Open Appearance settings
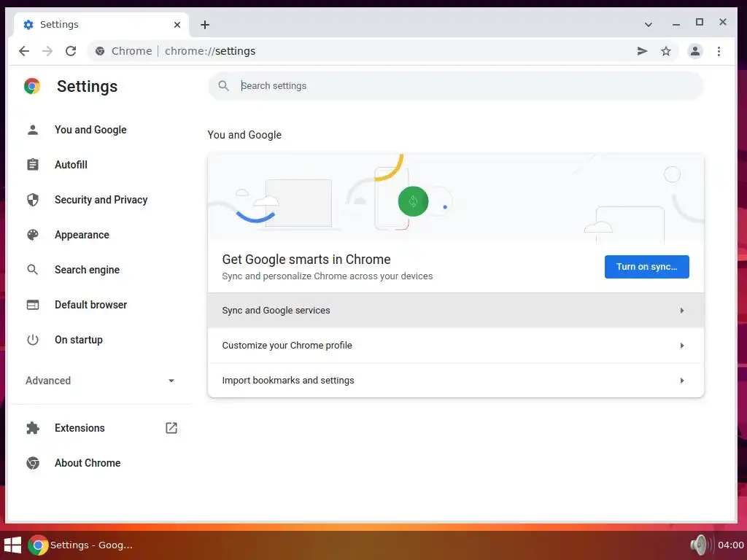 pyautogui.click(x=82, y=235)
